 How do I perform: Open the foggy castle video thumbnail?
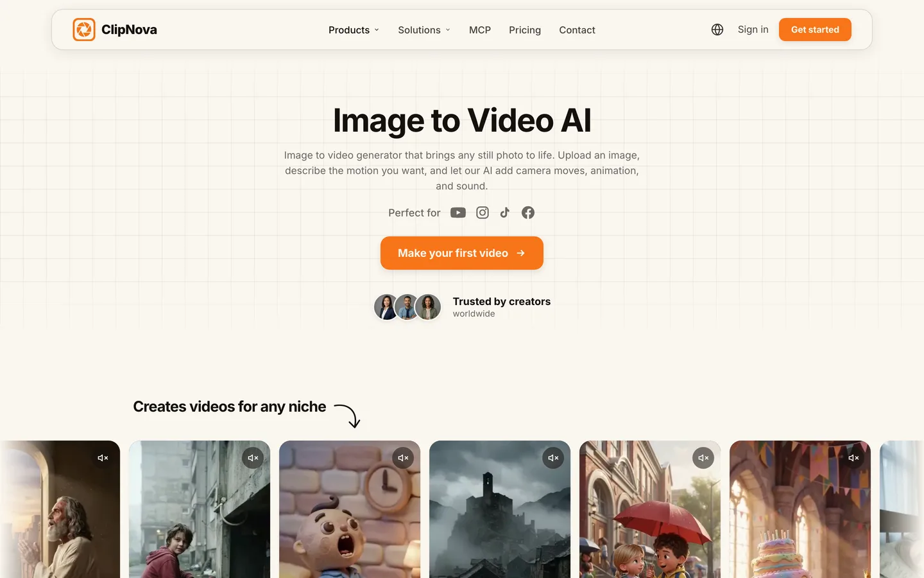(500, 509)
